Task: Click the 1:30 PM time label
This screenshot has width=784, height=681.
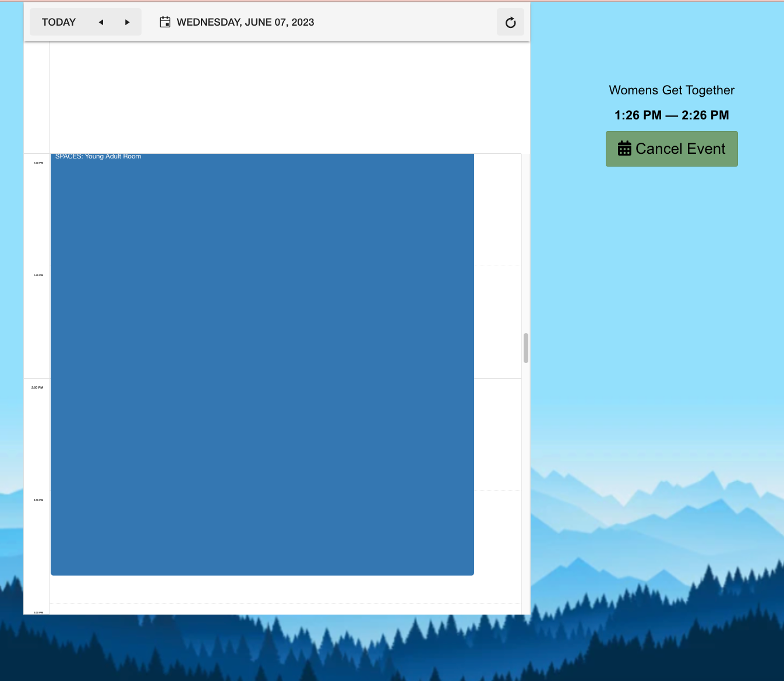Action: (38, 163)
